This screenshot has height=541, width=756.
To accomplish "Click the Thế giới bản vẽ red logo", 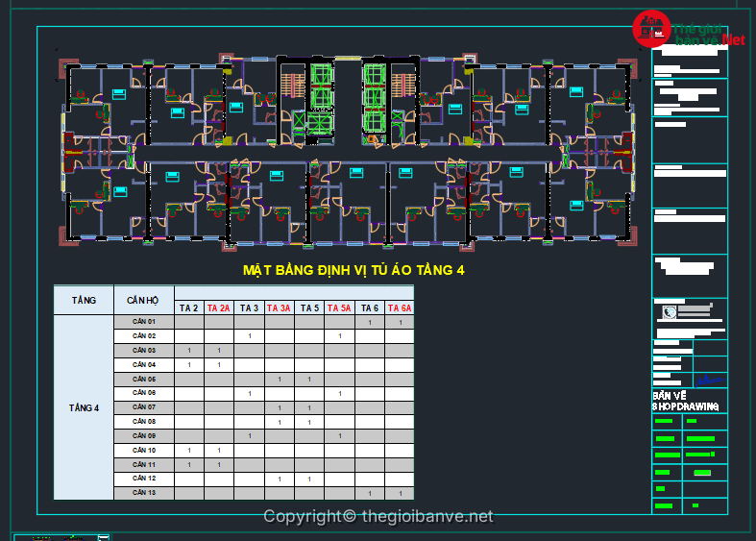I will (650, 29).
